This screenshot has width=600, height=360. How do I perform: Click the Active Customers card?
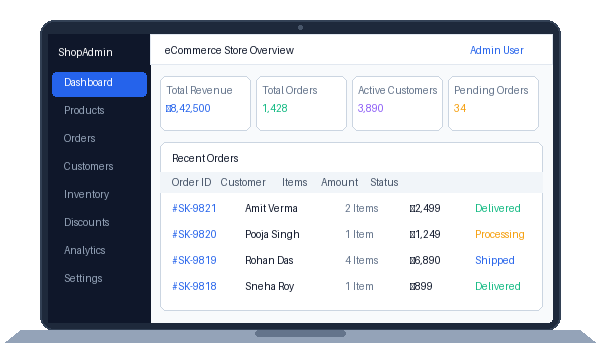[x=398, y=103]
